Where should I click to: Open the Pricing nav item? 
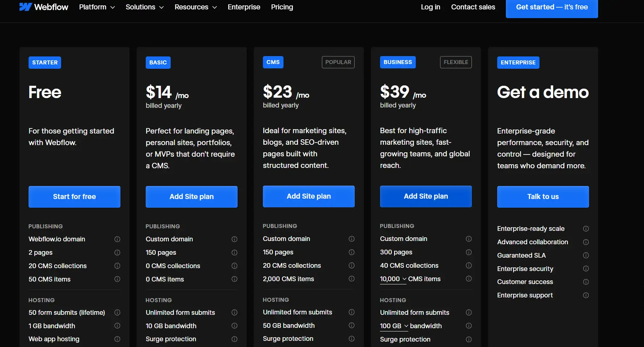[x=282, y=7]
